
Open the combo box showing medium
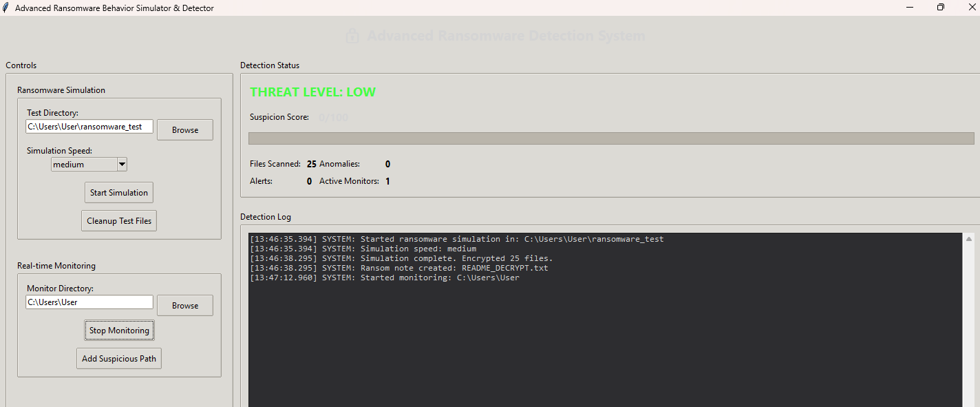(x=84, y=164)
